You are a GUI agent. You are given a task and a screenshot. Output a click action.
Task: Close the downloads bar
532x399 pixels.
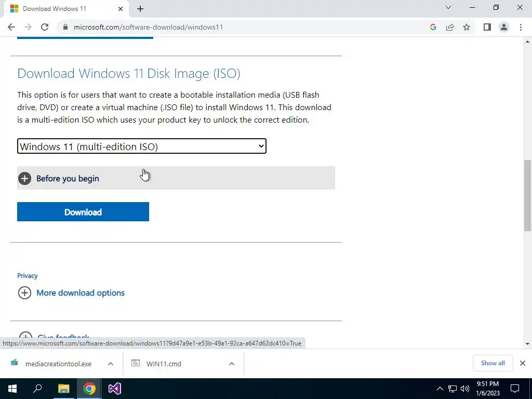(x=523, y=363)
